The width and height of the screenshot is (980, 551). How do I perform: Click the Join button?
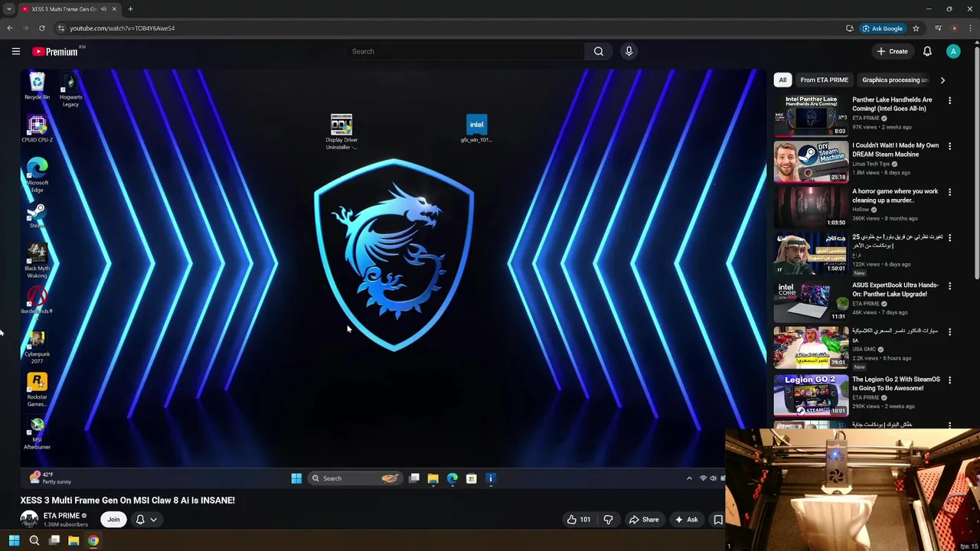pos(113,520)
